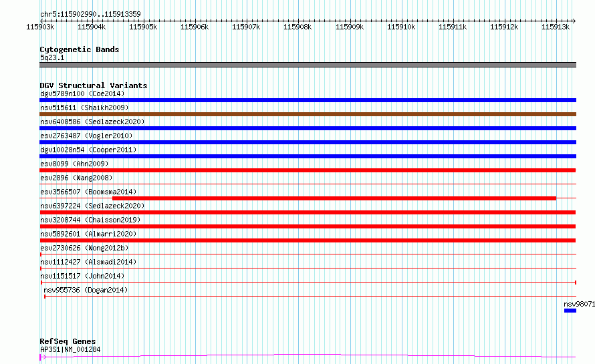
Task: Click the AP3S1 gene start arrow glyph
Action: tap(43, 357)
